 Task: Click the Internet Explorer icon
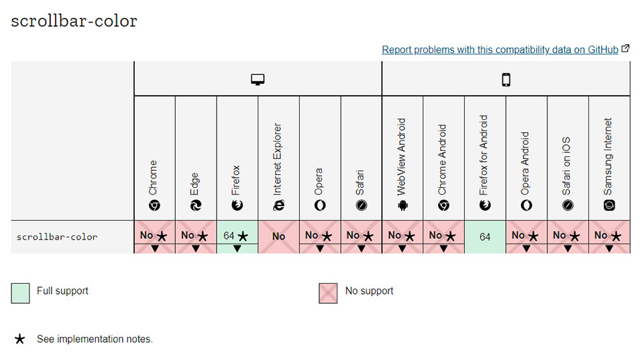278,205
